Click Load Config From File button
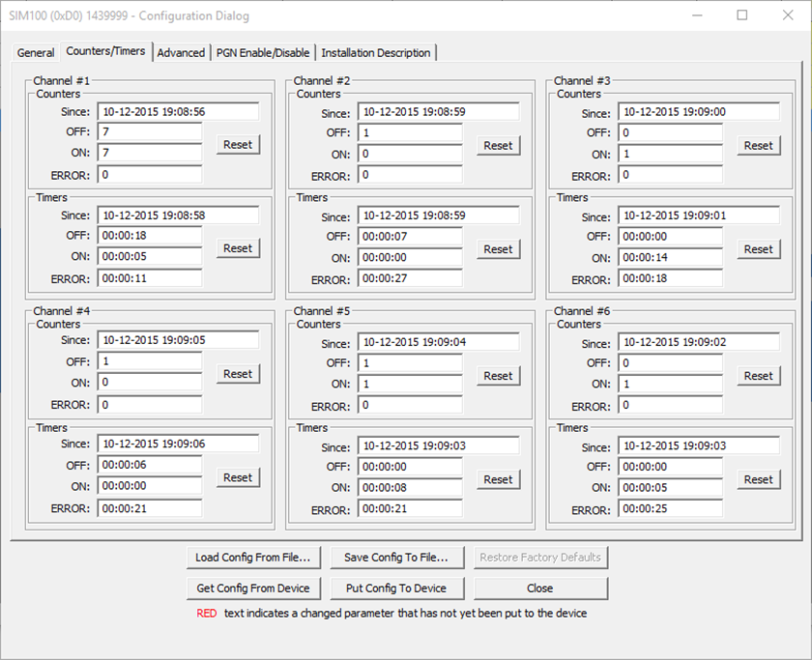Screen dimensions: 812x660 [252, 558]
